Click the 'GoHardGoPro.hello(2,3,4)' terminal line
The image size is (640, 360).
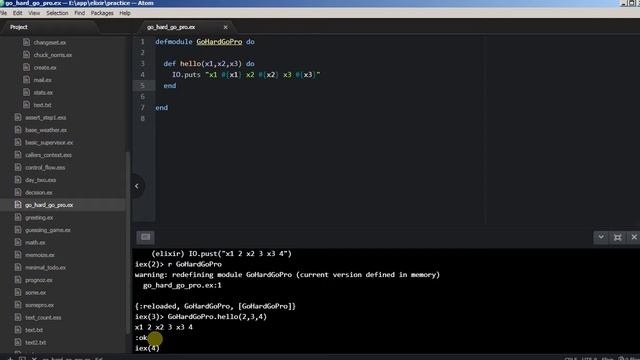201,317
